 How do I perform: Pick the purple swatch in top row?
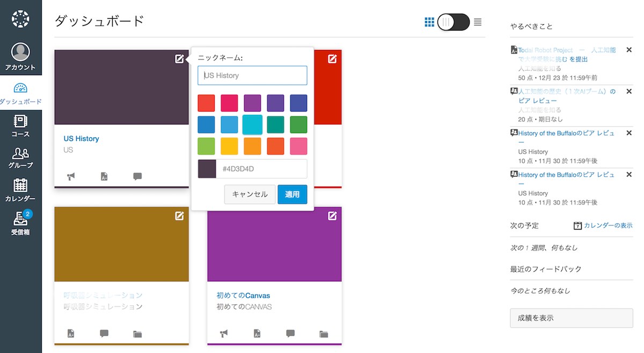(x=252, y=103)
